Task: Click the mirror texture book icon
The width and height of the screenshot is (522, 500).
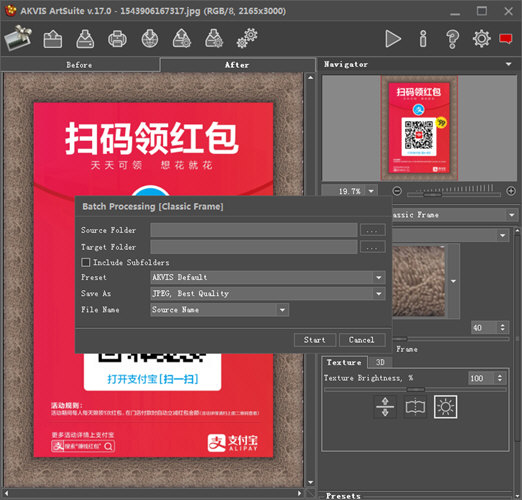Action: click(x=415, y=407)
